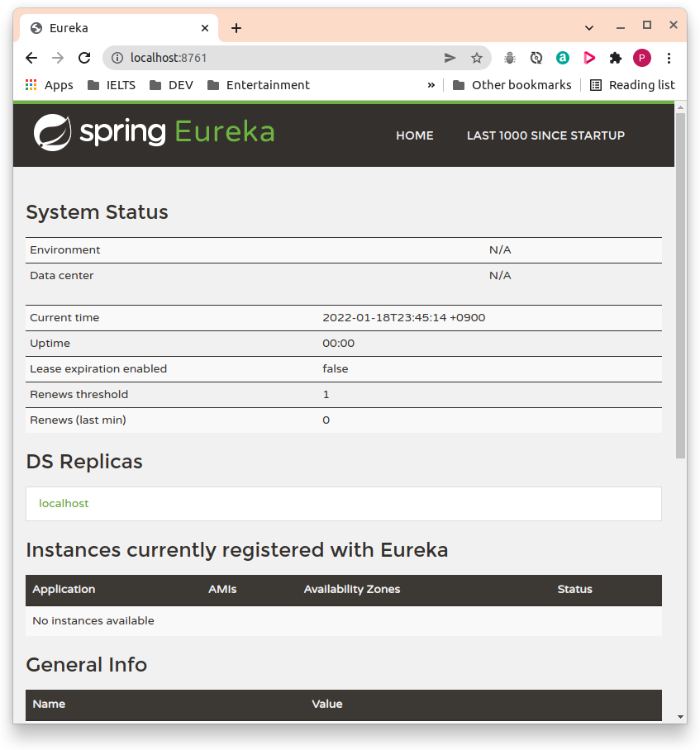Image resolution: width=700 pixels, height=750 pixels.
Task: Open a new browser tab
Action: click(x=236, y=28)
